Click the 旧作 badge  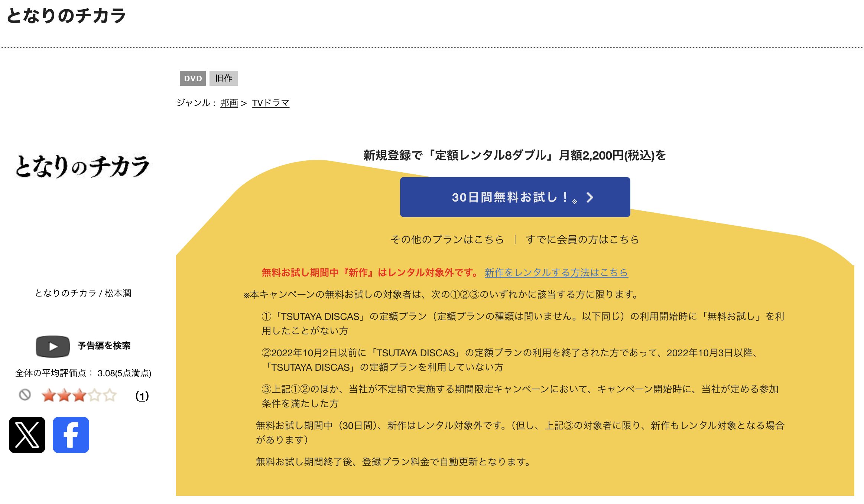click(x=224, y=78)
